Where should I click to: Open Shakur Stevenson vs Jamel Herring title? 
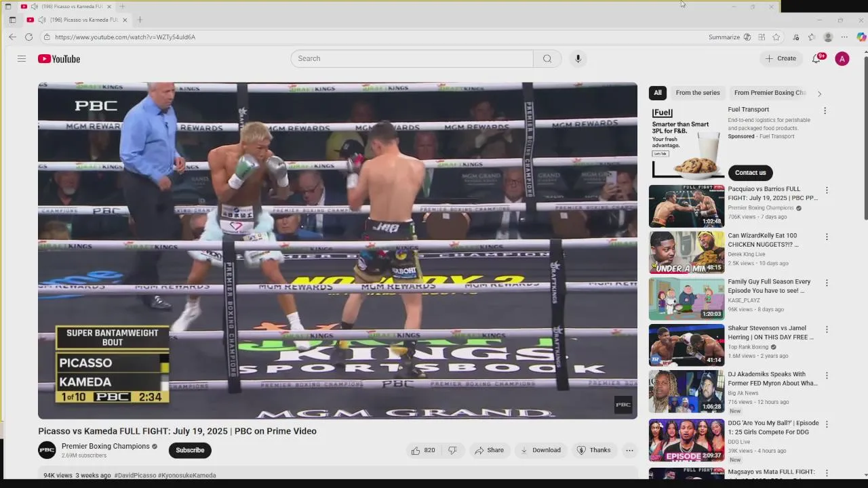(x=771, y=332)
